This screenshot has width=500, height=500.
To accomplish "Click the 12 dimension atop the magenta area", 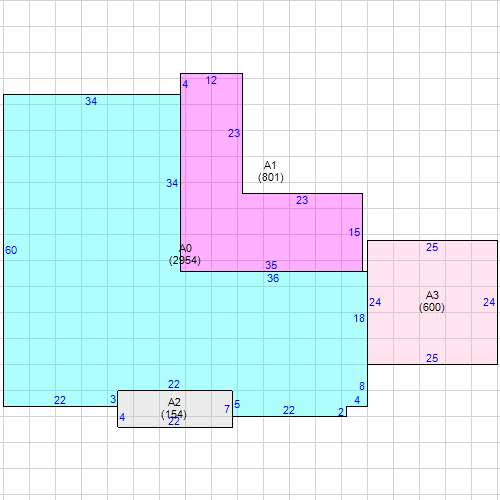I will (x=211, y=80).
